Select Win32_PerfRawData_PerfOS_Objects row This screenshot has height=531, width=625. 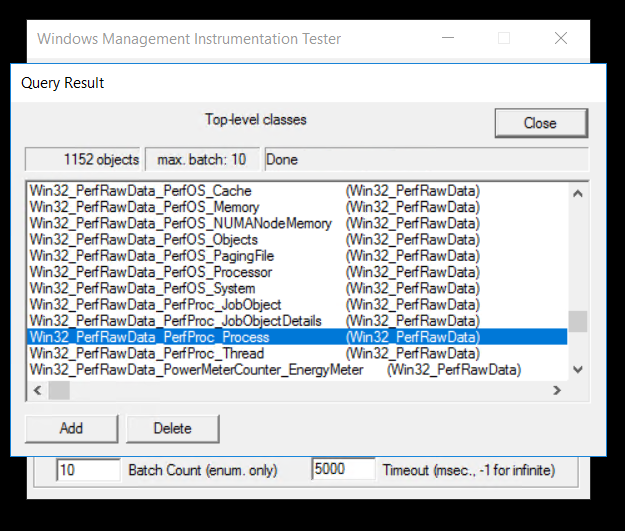pyautogui.click(x=297, y=240)
